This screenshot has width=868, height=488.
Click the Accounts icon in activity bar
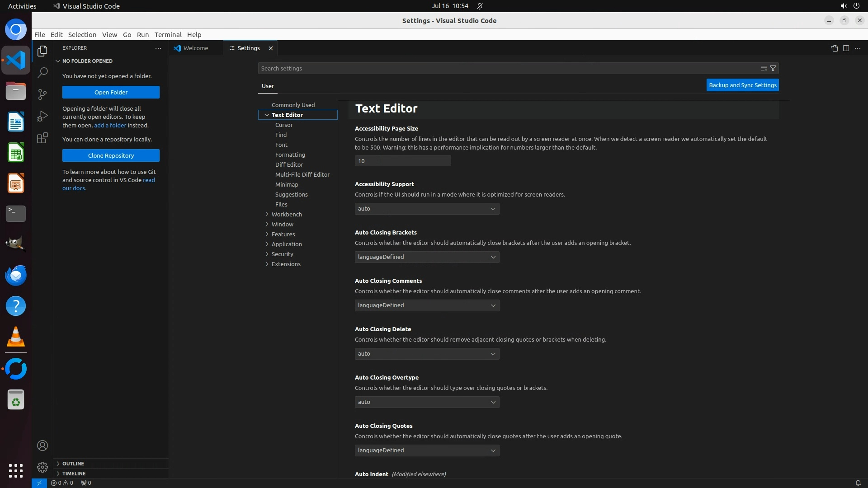(x=42, y=446)
